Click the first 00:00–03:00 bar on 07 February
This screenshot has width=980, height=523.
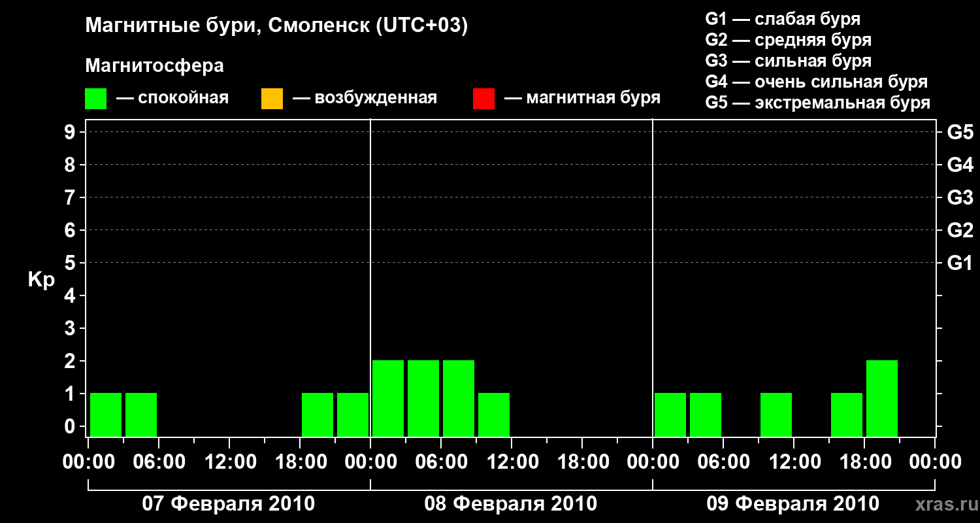[x=106, y=415]
